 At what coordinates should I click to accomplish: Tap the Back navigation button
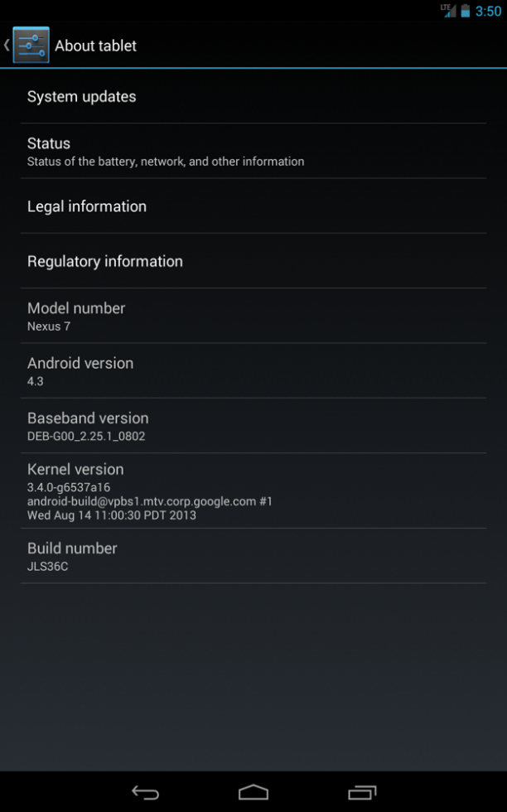coord(145,792)
